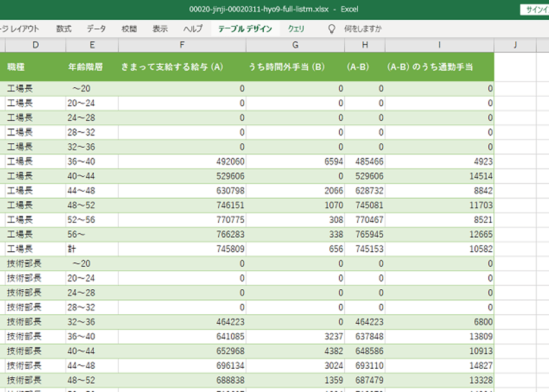Image resolution: width=549 pixels, height=392 pixels.
Task: Select cell with value 770775
Action: pyautogui.click(x=182, y=220)
